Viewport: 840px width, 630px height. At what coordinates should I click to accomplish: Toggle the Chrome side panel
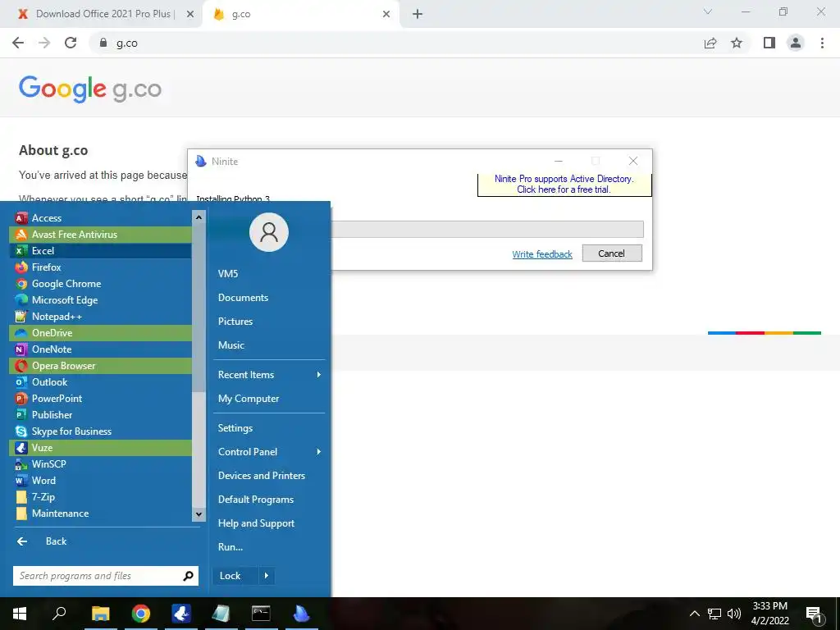coord(769,43)
